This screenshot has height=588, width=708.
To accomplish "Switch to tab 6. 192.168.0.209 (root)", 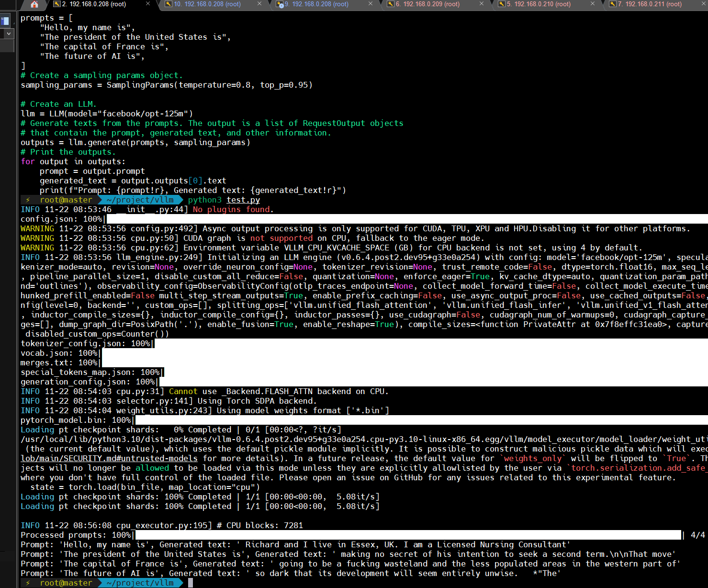I will (427, 4).
